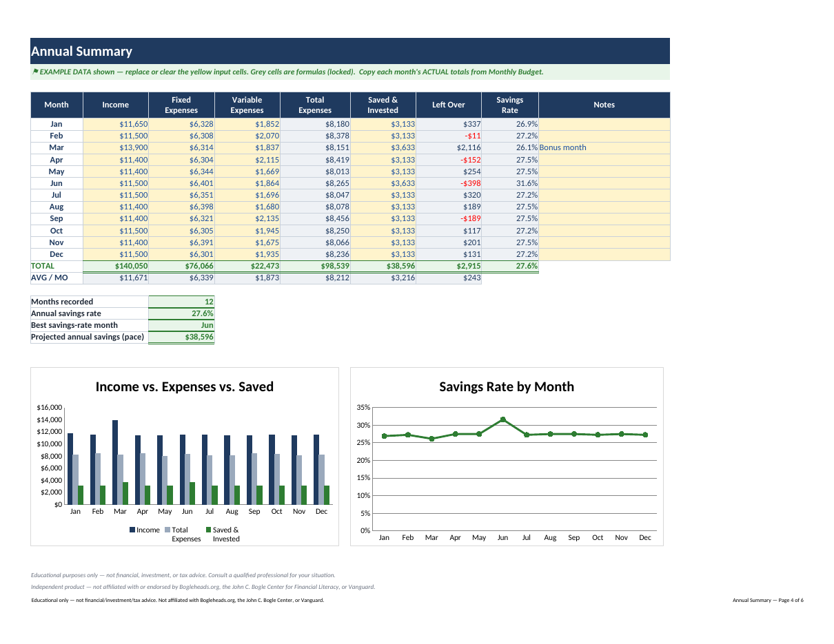Select Jan total expenses $8,180
Screen dimensions: 834x644
pos(315,124)
